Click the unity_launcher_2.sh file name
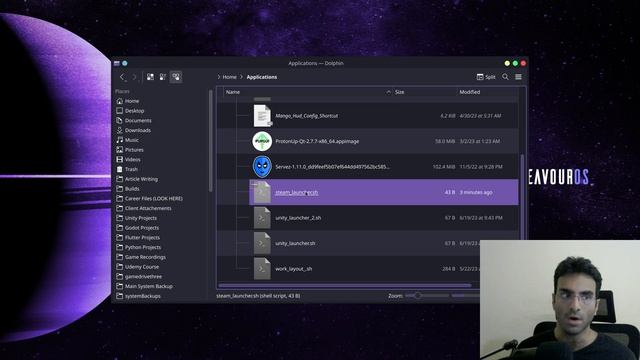The width and height of the screenshot is (640, 360). point(298,218)
